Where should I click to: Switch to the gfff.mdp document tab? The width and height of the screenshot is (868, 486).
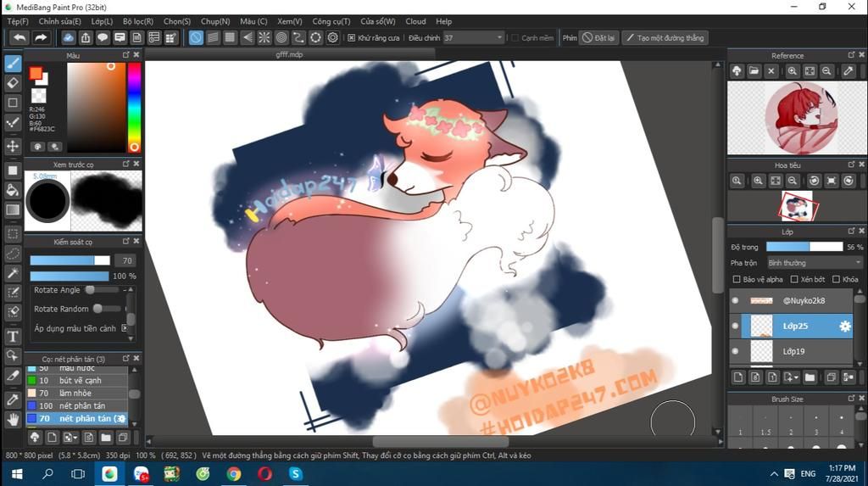tap(290, 54)
